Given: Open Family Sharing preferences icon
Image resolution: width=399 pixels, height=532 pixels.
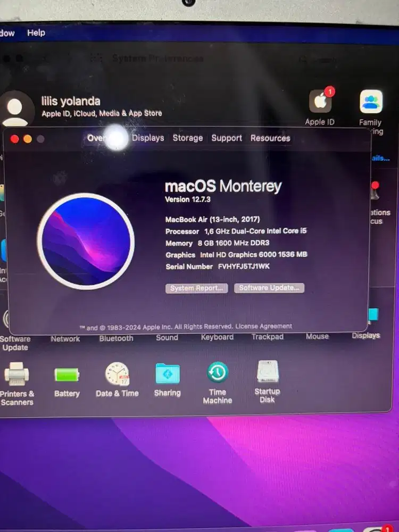Looking at the screenshot, I should click(x=371, y=102).
